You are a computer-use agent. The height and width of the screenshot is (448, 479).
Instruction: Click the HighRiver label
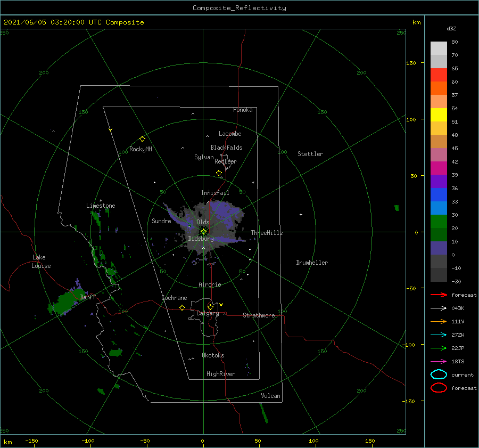[220, 374]
